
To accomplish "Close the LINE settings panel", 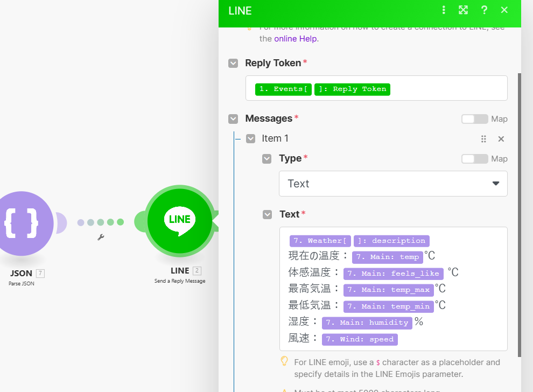I will [504, 10].
